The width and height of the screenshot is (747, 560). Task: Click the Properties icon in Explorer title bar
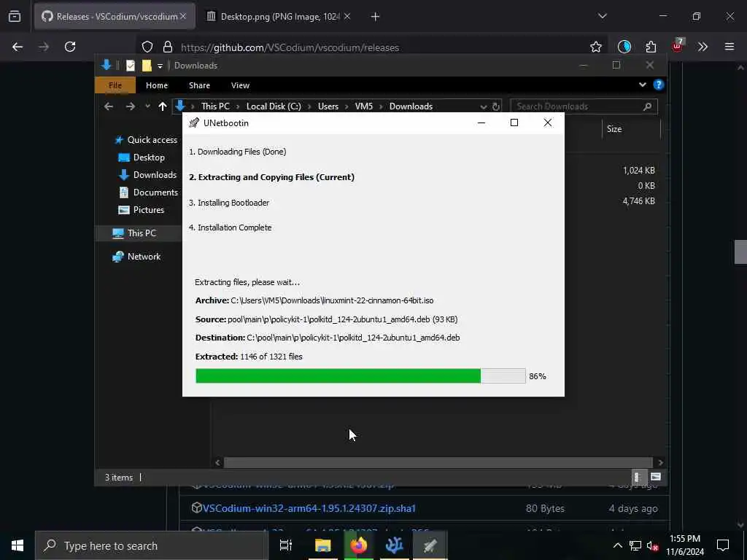[x=130, y=65]
